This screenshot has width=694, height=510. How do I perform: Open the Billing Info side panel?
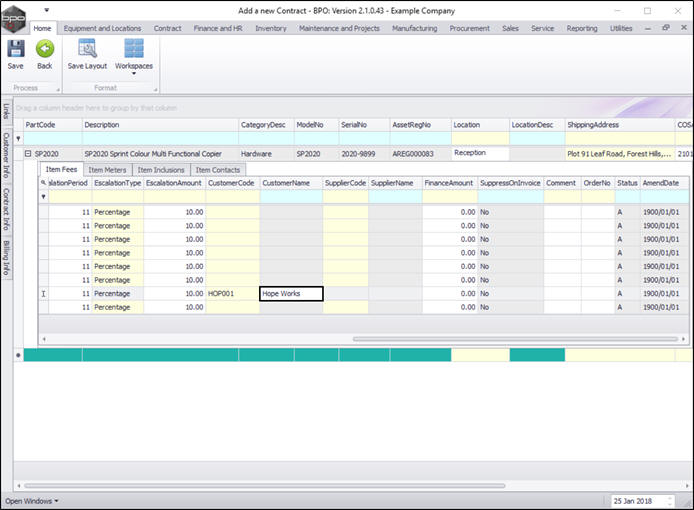click(6, 258)
